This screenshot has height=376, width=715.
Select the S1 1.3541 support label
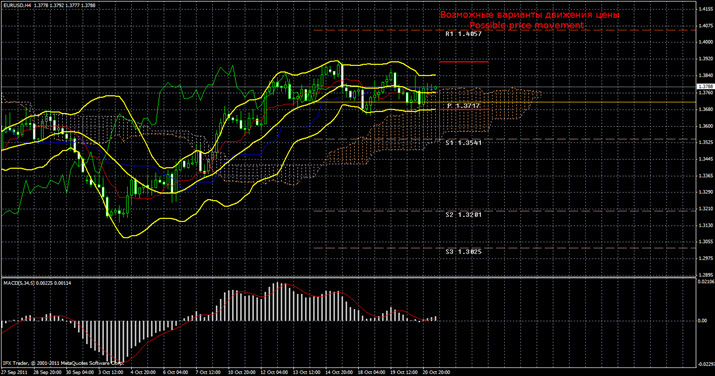(463, 143)
